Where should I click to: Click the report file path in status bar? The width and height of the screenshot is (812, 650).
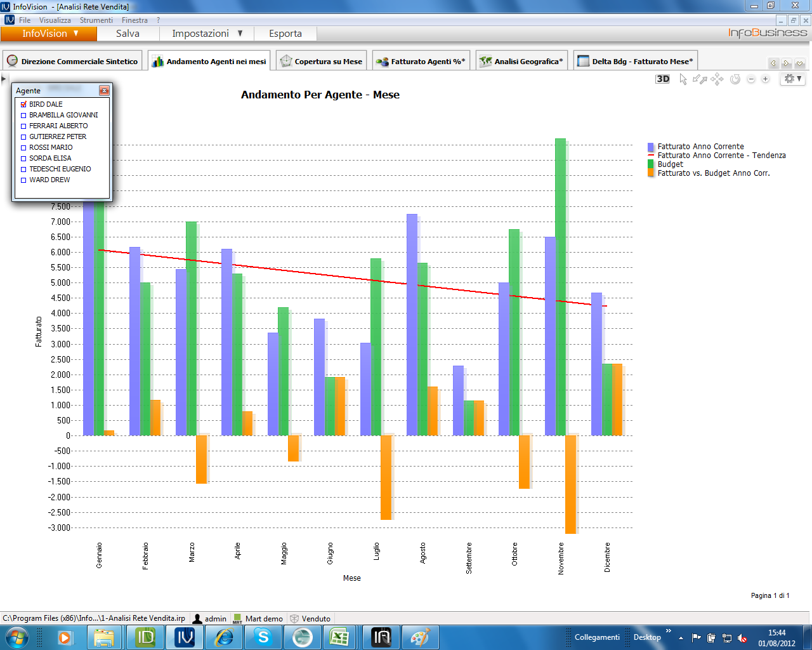coord(94,618)
